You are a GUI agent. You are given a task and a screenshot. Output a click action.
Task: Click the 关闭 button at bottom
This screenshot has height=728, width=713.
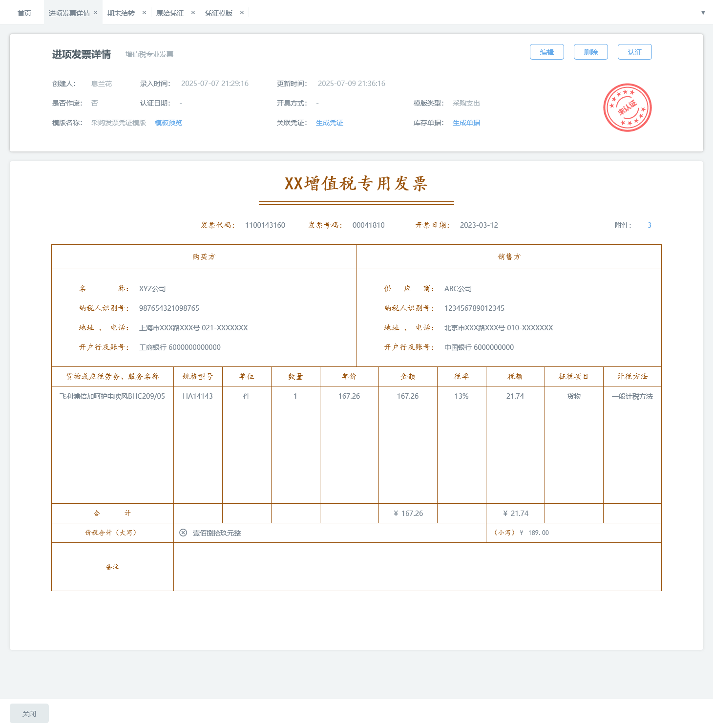coord(29,713)
